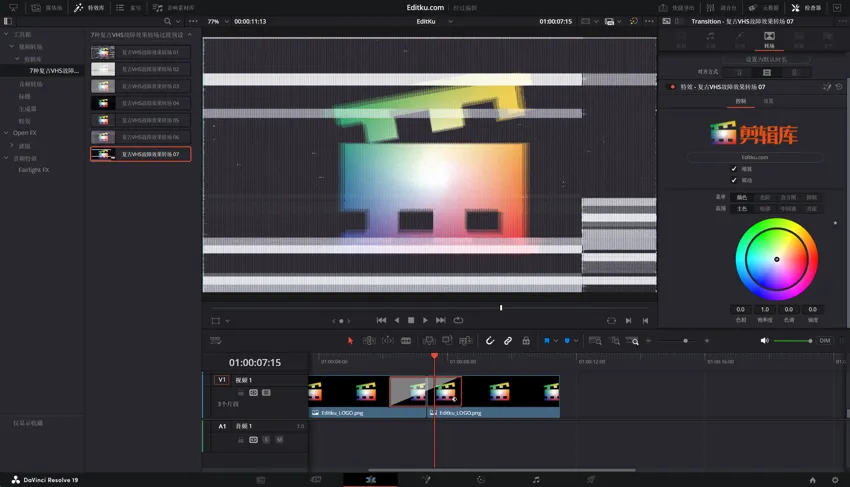Disable the 特效 effect red toggle switch
This screenshot has width=850, height=487.
[x=671, y=87]
